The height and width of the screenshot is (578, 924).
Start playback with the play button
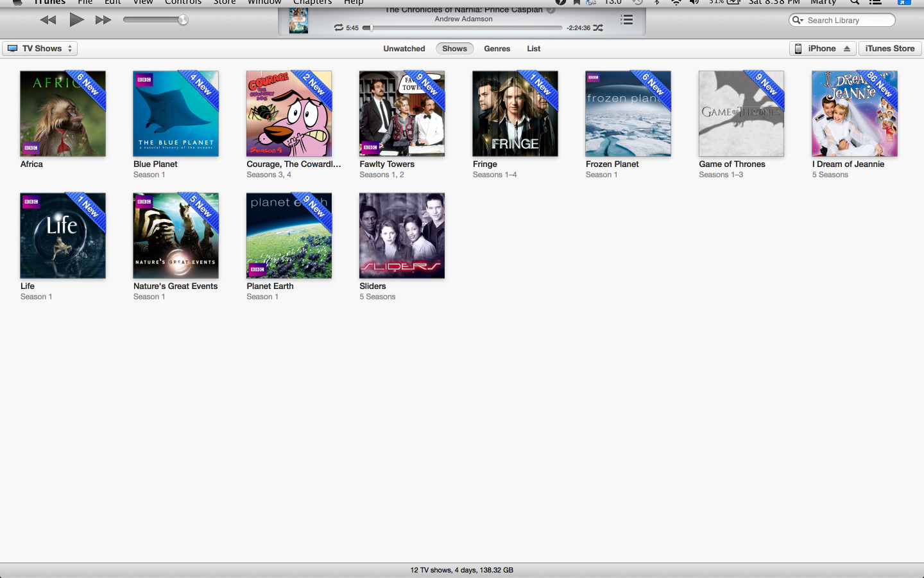[76, 20]
